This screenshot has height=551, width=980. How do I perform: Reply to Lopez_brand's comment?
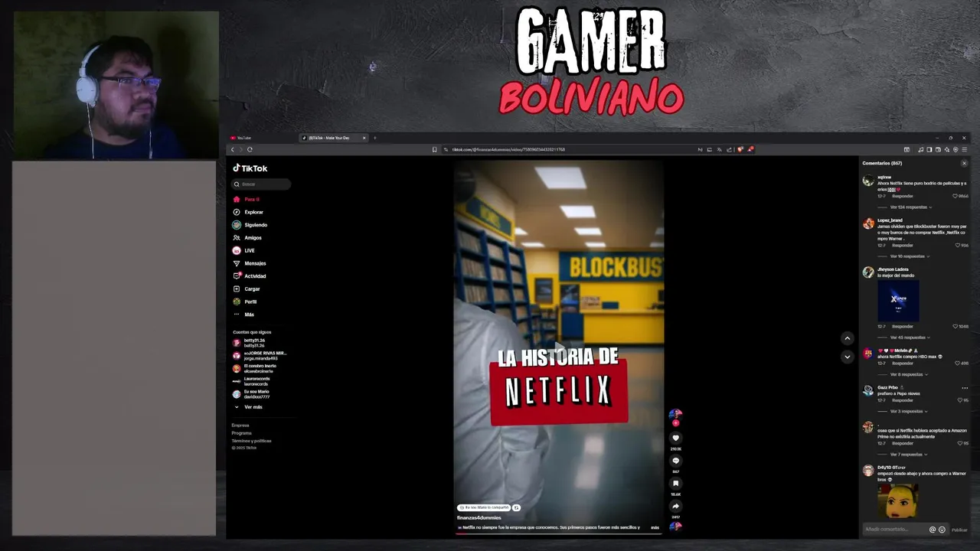[902, 246]
